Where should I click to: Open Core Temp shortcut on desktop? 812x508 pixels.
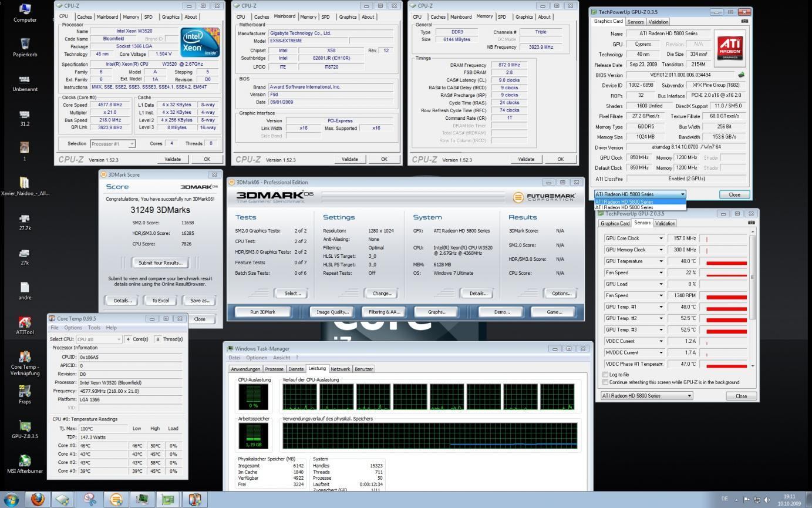point(25,362)
